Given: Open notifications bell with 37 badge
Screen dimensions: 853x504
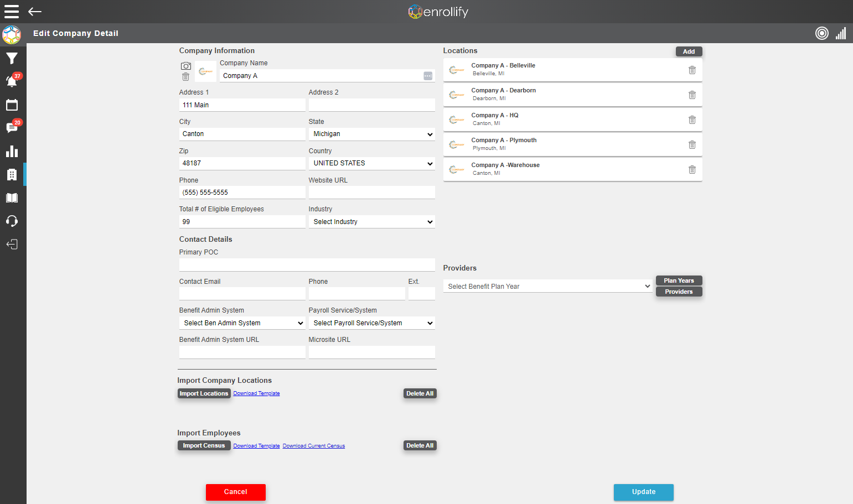Looking at the screenshot, I should click(12, 81).
